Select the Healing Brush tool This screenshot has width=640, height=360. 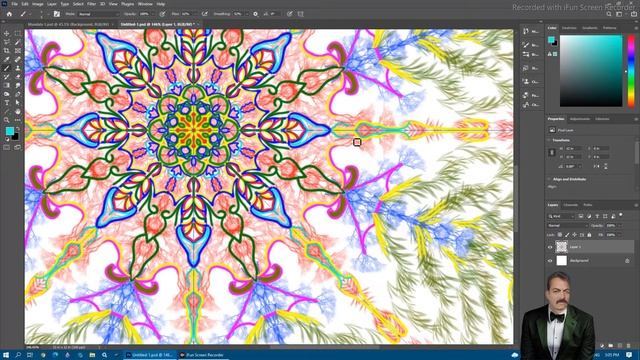pos(18,60)
